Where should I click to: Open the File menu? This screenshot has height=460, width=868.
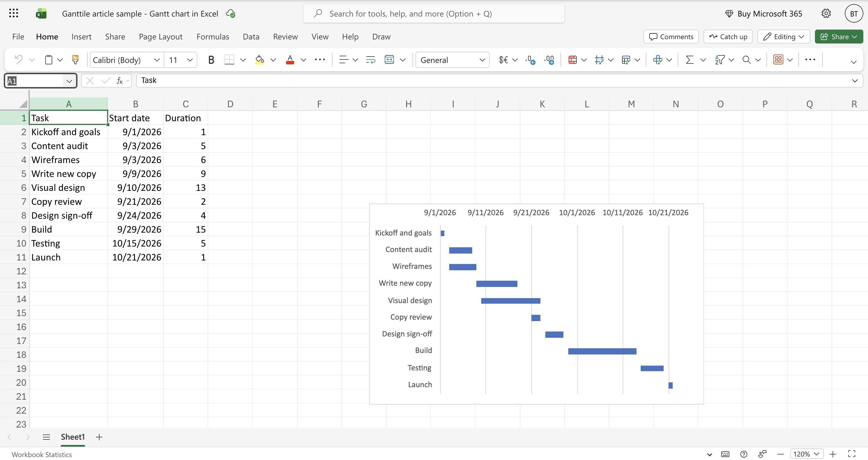pos(18,36)
